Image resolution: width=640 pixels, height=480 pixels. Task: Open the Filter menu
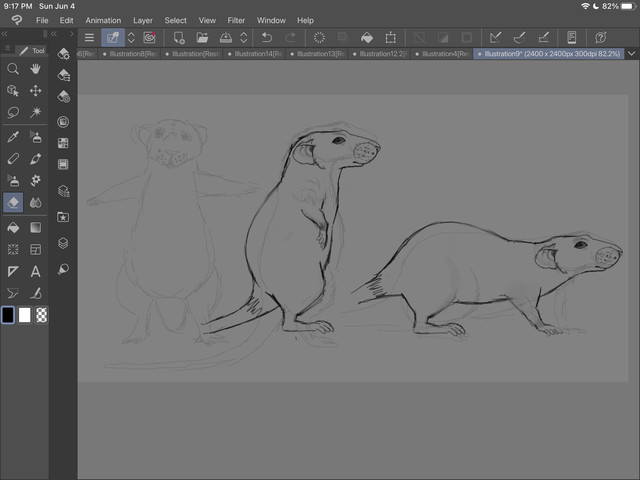236,20
